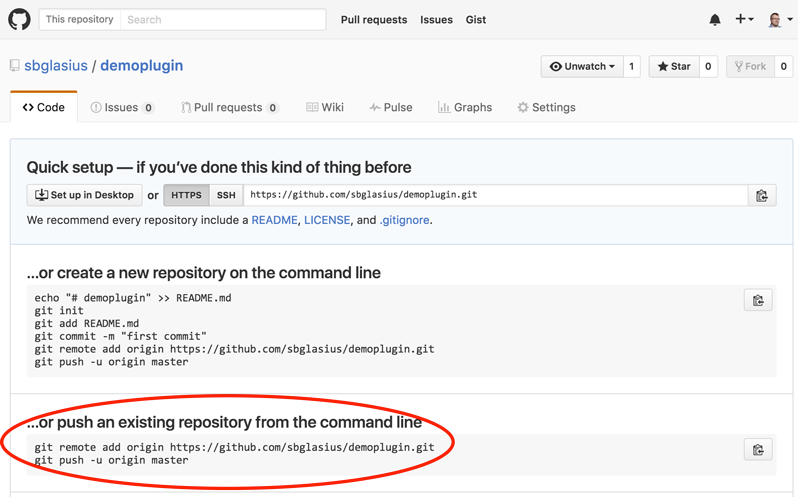Click Set up in Desktop button

[84, 195]
